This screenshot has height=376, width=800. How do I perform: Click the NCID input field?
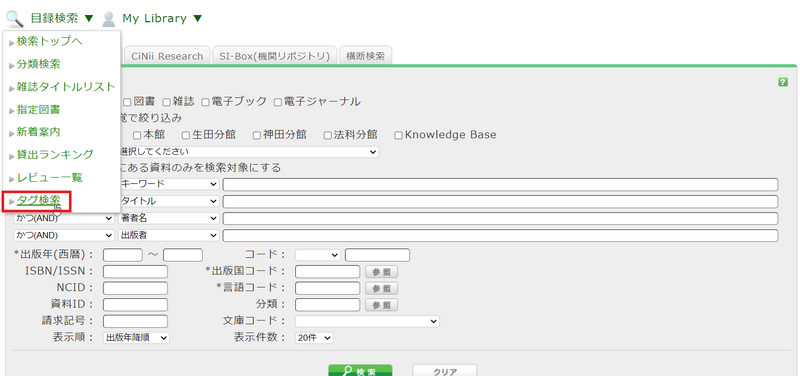[135, 288]
